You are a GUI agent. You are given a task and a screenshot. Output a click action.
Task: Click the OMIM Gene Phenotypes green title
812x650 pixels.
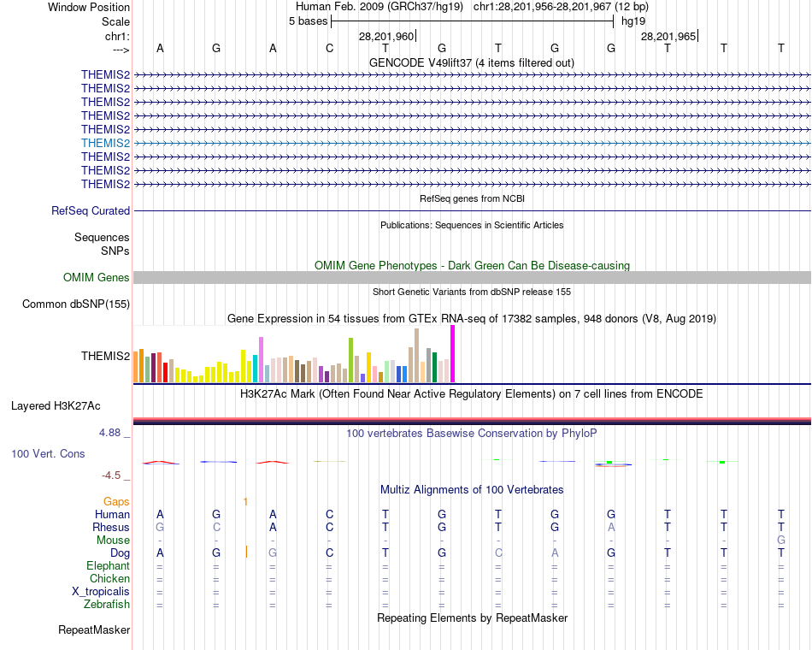tap(473, 265)
